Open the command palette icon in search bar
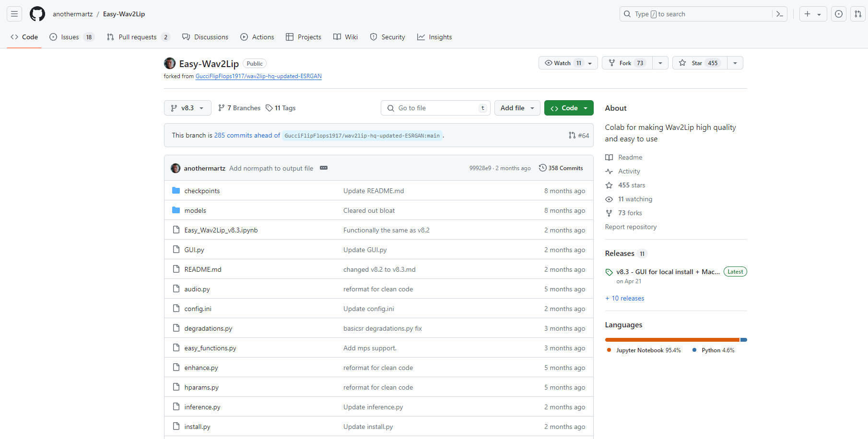The image size is (868, 439). 779,14
